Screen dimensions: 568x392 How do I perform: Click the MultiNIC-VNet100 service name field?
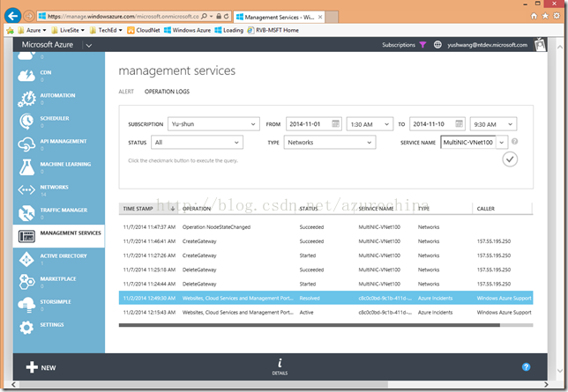tap(468, 142)
